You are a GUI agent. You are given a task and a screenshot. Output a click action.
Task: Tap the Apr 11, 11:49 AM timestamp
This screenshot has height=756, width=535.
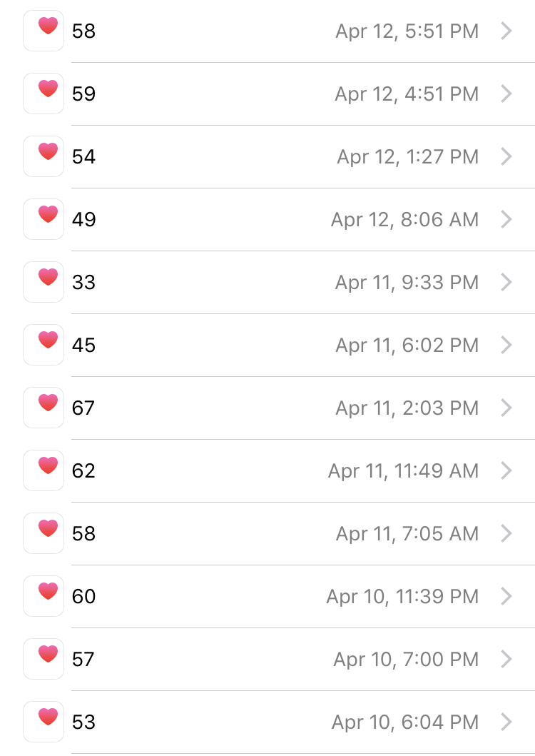pos(404,471)
